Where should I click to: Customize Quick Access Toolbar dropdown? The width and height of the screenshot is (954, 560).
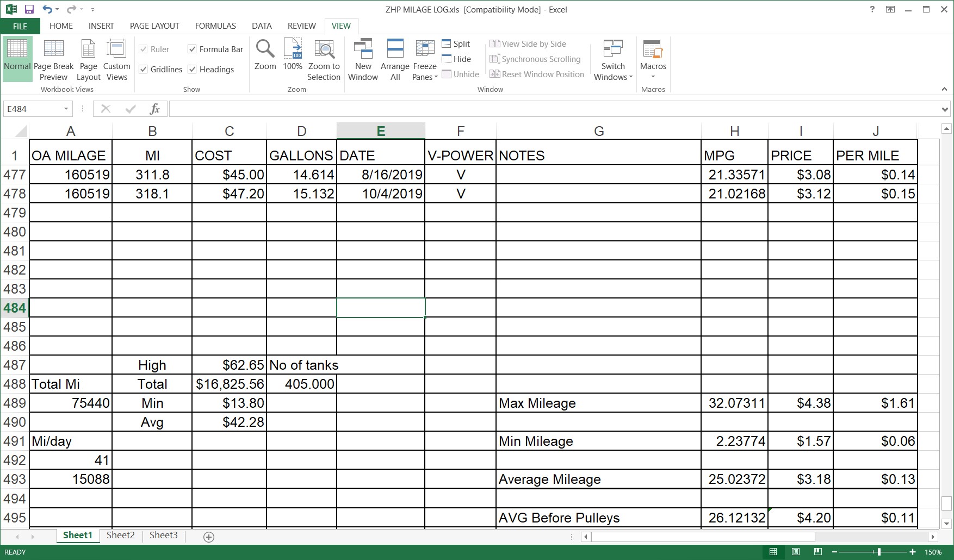tap(92, 10)
